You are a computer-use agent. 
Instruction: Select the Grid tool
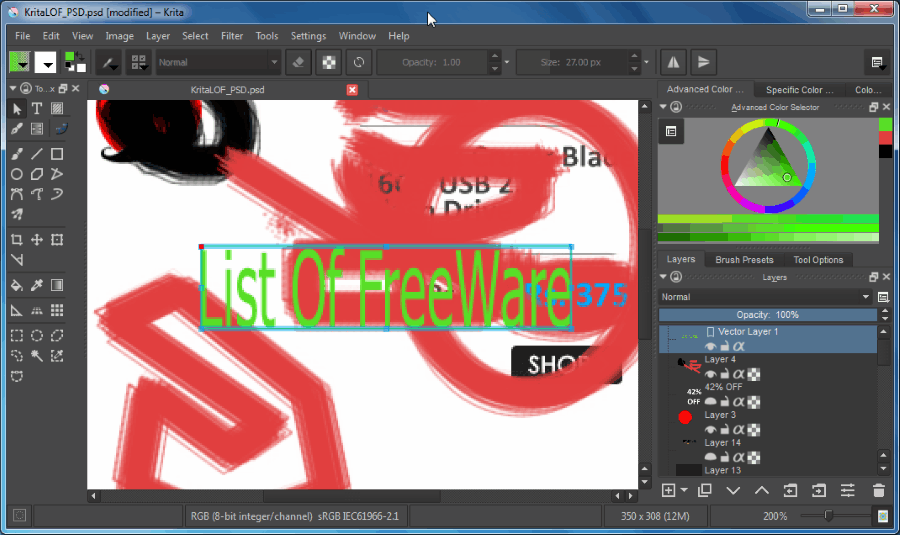pyautogui.click(x=57, y=311)
